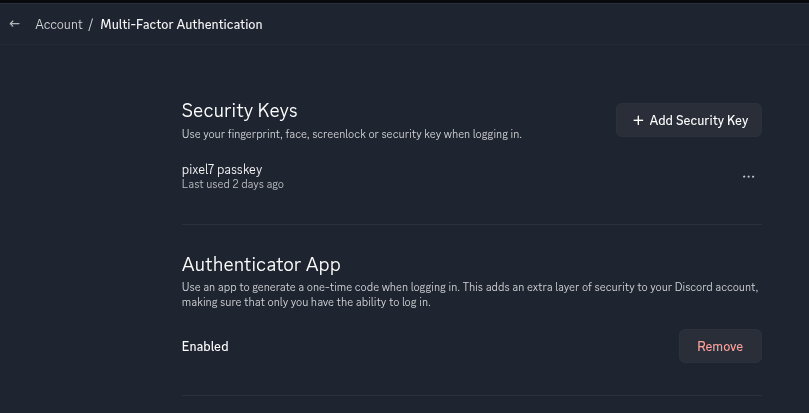Remove the authenticator app
This screenshot has width=809, height=413.
(720, 346)
